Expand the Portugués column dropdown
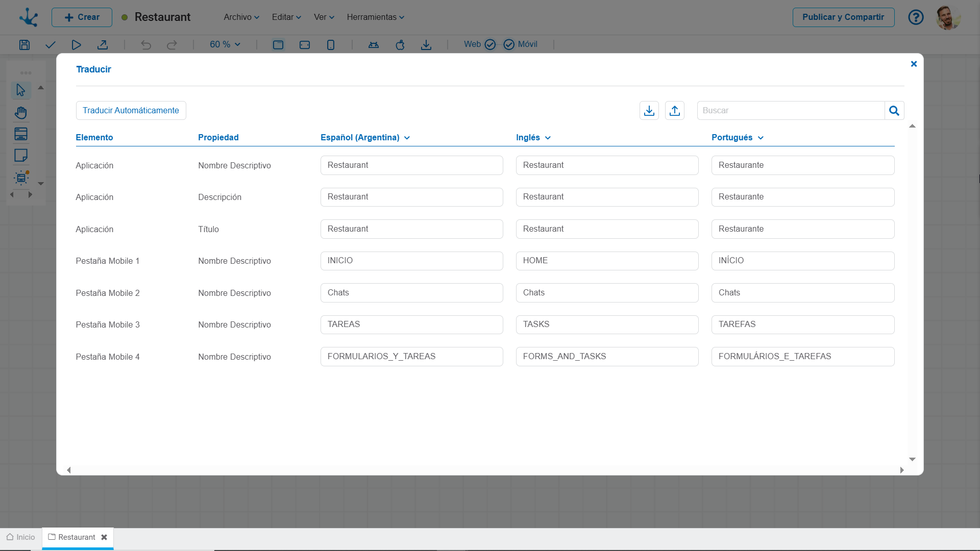The image size is (980, 551). [761, 138]
